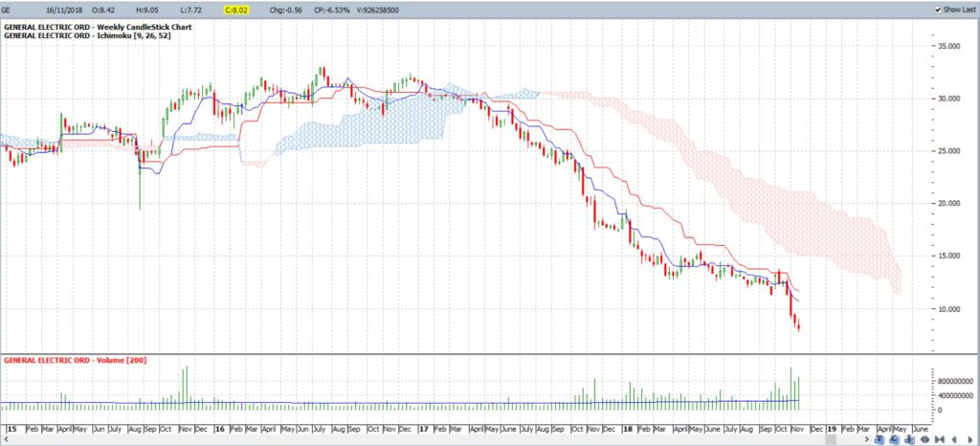The height and width of the screenshot is (446, 980).
Task: Click the 10.000 price axis label
Action: (947, 308)
